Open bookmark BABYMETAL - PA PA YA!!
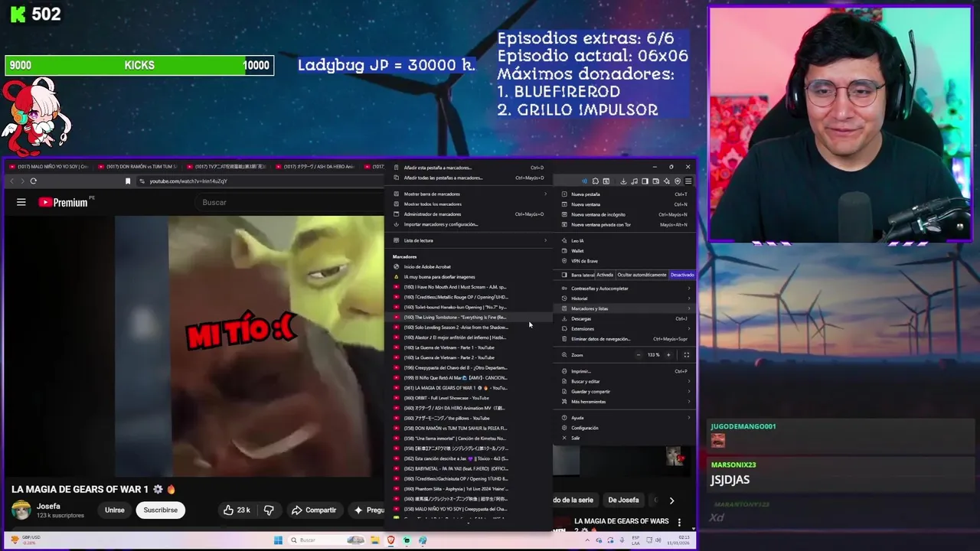Viewport: 980px width, 551px height. click(x=470, y=468)
